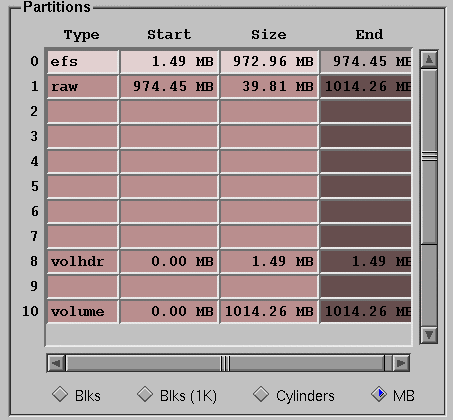Click the horizontal scrollbar thumb grip
This screenshot has height=420, width=453.
coord(225,363)
